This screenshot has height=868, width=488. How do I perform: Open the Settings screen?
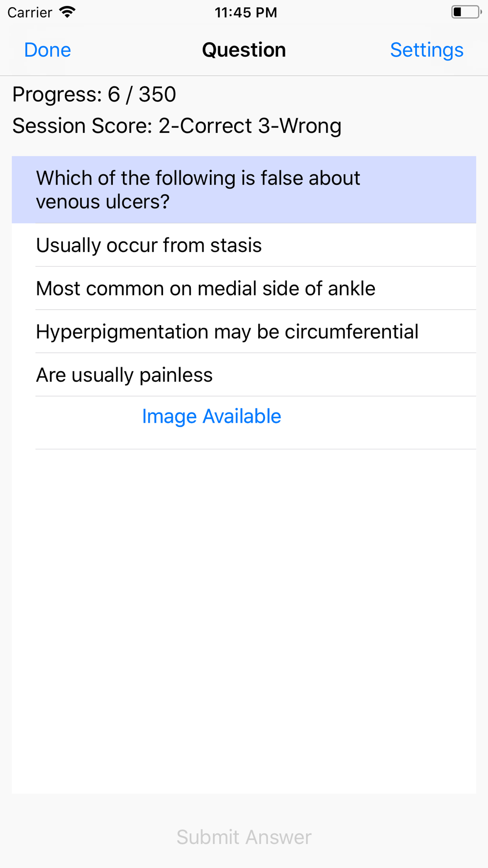click(427, 50)
